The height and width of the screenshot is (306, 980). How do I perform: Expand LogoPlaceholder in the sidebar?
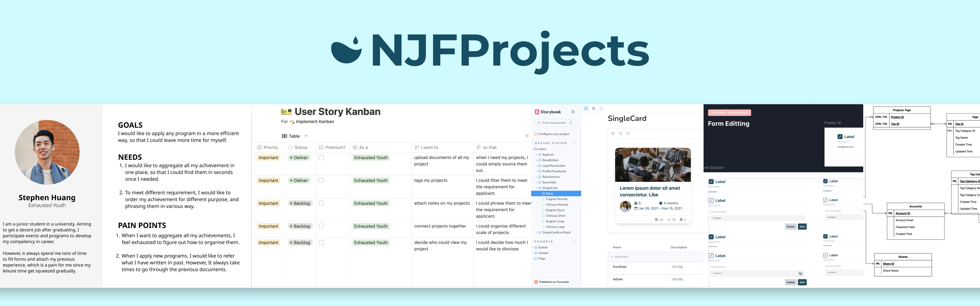(551, 166)
